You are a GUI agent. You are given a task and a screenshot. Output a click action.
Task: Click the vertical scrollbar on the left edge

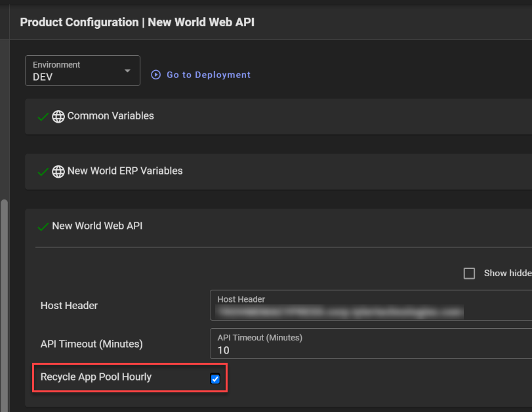4,306
